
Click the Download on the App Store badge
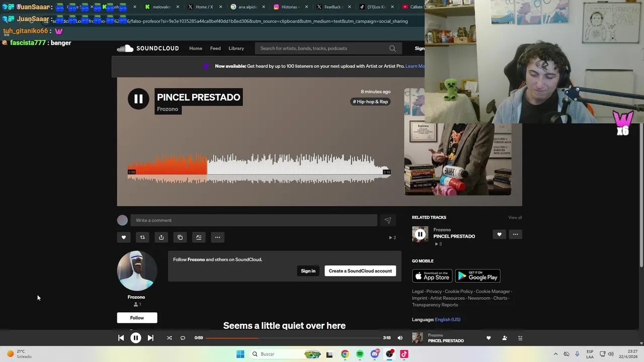click(x=432, y=276)
